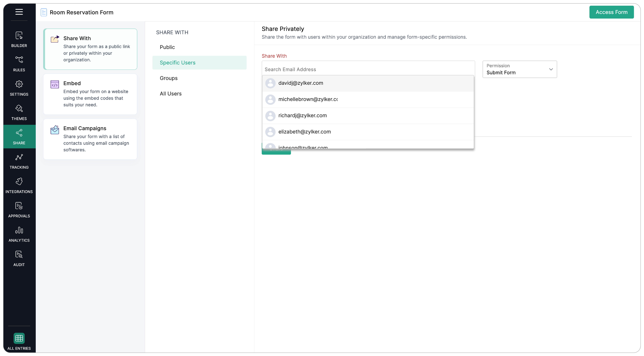Open the Embed card
The image size is (644, 356).
(x=90, y=94)
